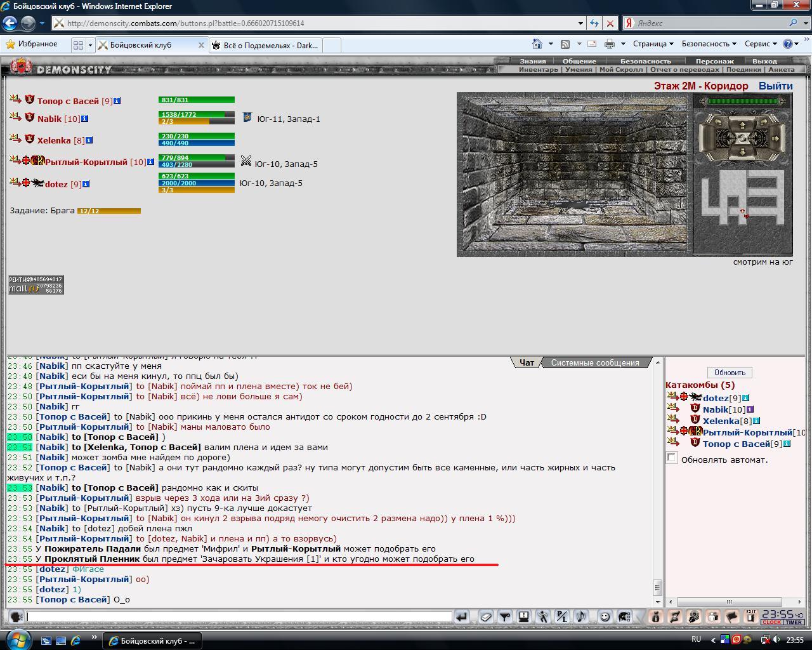Open the Quick Tabs dropdown arrow
812x650 pixels.
(90, 45)
